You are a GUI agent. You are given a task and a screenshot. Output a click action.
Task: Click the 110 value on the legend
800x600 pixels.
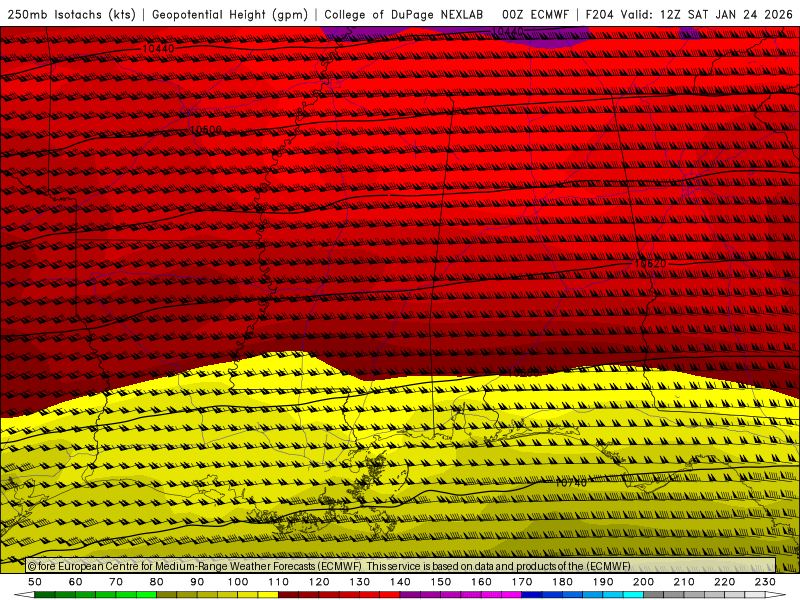click(278, 582)
